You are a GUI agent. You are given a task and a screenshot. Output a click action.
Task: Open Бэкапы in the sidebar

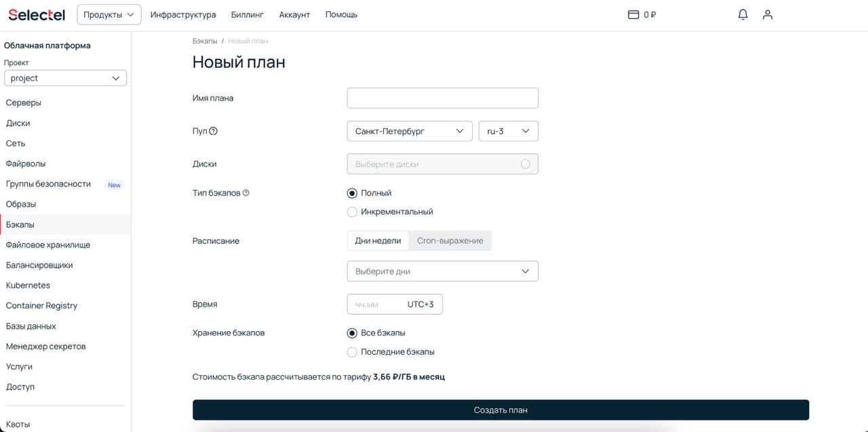point(65,224)
